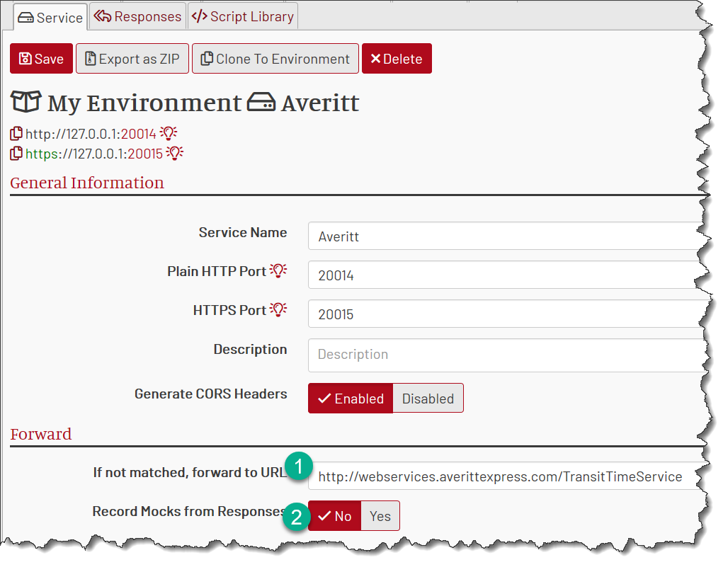The image size is (728, 567).
Task: Edit the HTTPS Port field
Action: 506,314
